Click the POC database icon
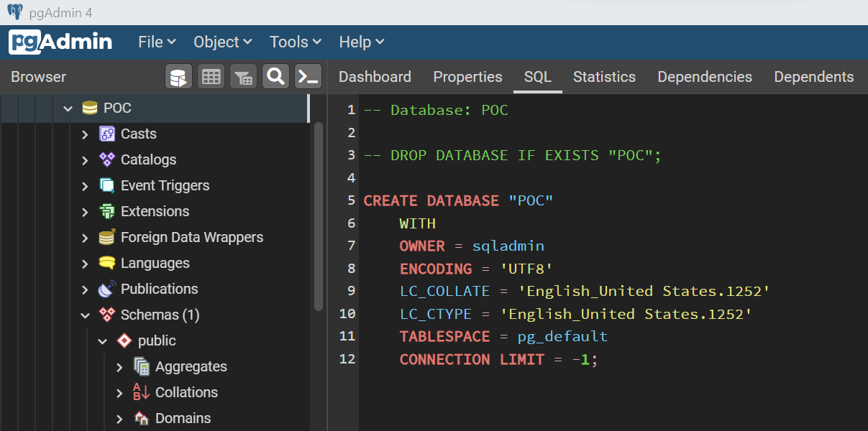Image resolution: width=868 pixels, height=431 pixels. [x=90, y=108]
